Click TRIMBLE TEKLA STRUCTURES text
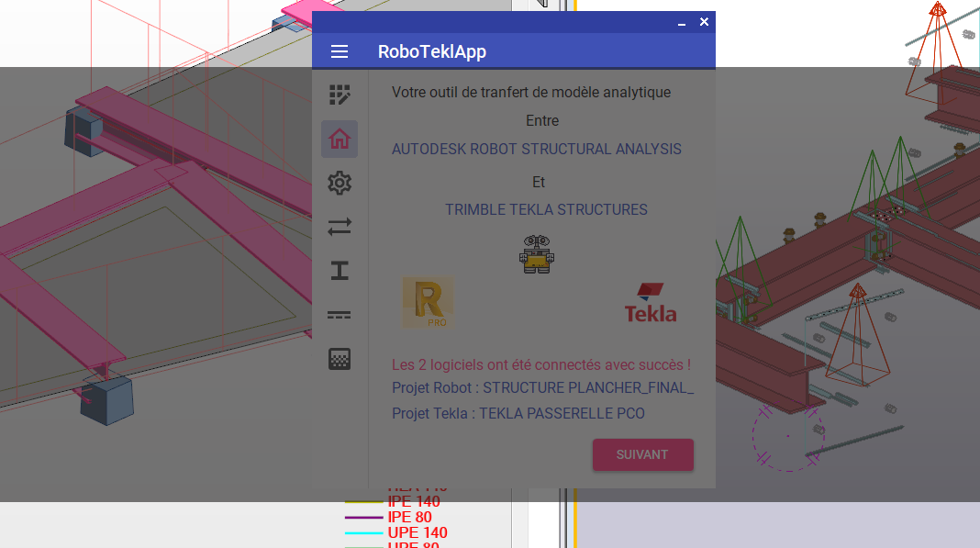Image resolution: width=980 pixels, height=548 pixels. point(546,209)
